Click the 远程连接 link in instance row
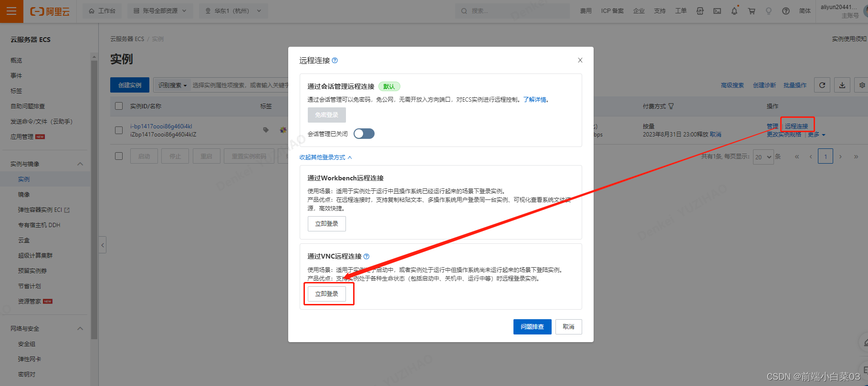Screen dimensions: 868x386 [796, 126]
